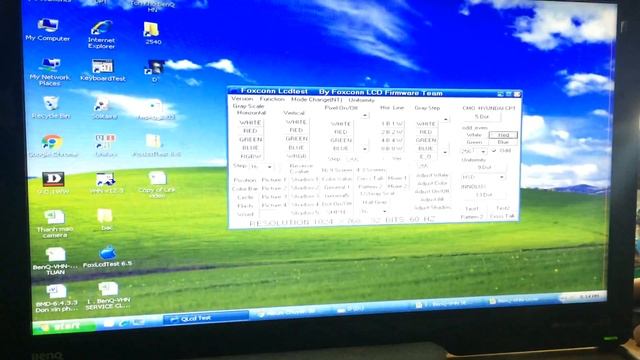This screenshot has width=640, height=360.
Task: Open the Google Chrome desktop shortcut
Action: pyautogui.click(x=52, y=146)
